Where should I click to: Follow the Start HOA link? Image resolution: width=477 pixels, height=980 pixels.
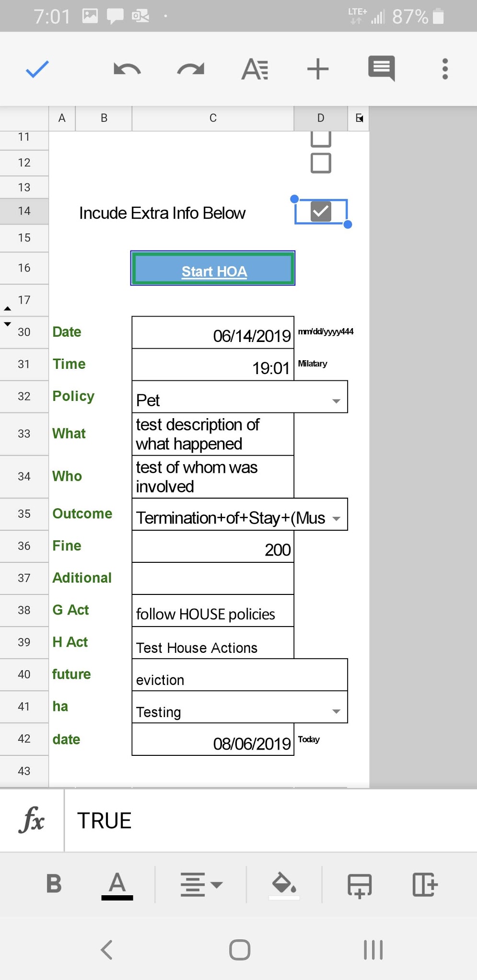(214, 272)
